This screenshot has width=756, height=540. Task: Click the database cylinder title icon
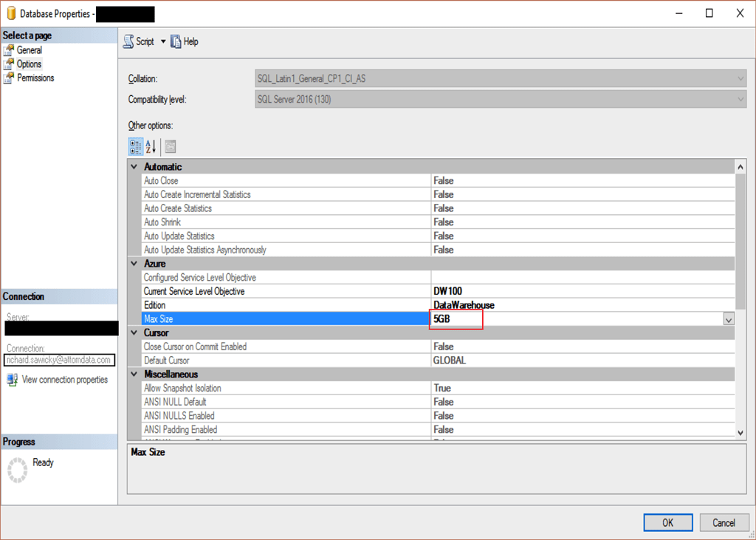[x=11, y=13]
